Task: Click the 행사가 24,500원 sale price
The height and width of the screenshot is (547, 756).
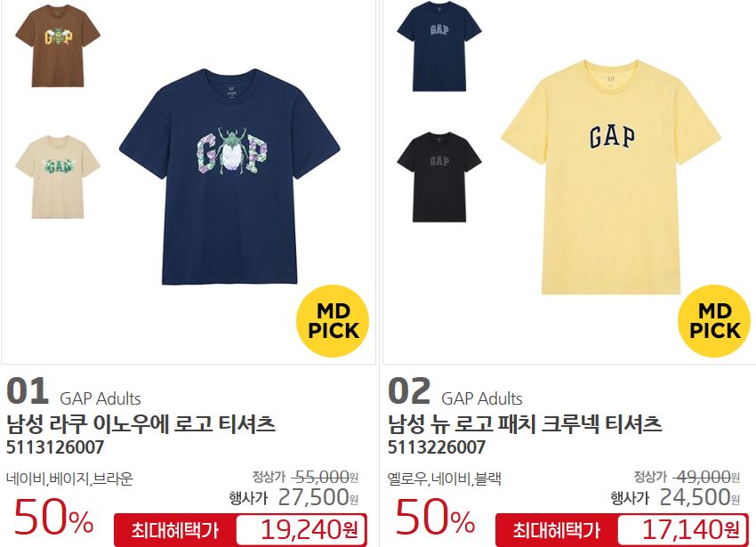Action: tap(675, 497)
